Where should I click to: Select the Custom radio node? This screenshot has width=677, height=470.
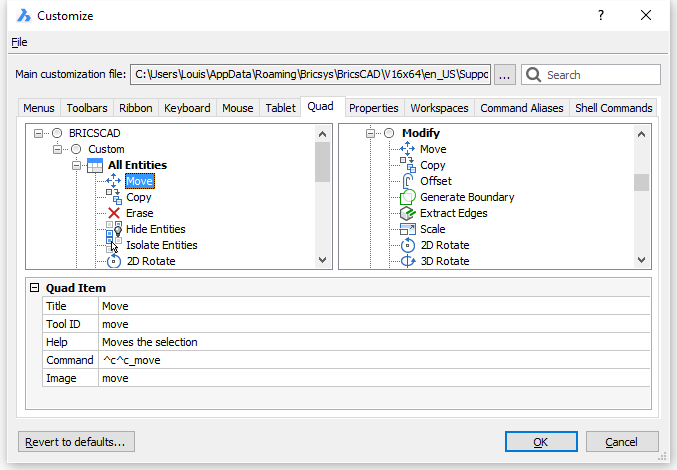point(76,149)
